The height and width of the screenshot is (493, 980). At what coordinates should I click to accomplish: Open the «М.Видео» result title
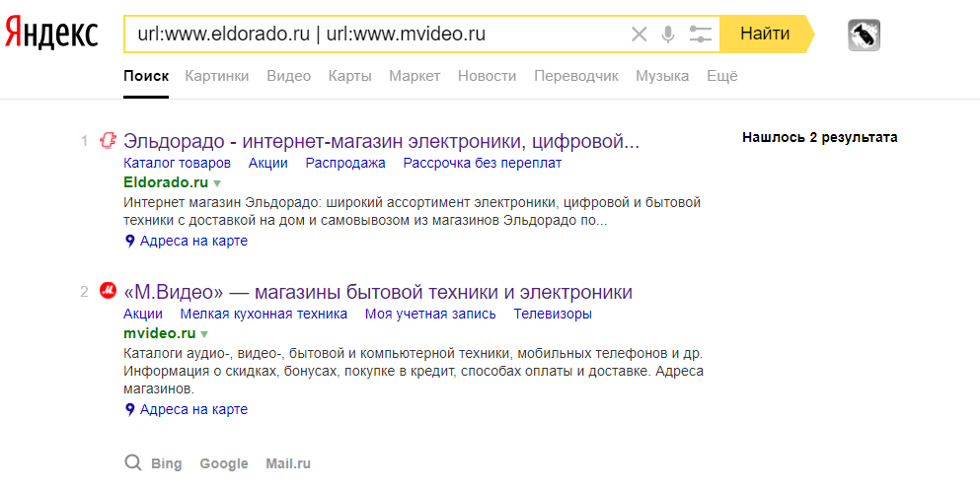tap(378, 292)
